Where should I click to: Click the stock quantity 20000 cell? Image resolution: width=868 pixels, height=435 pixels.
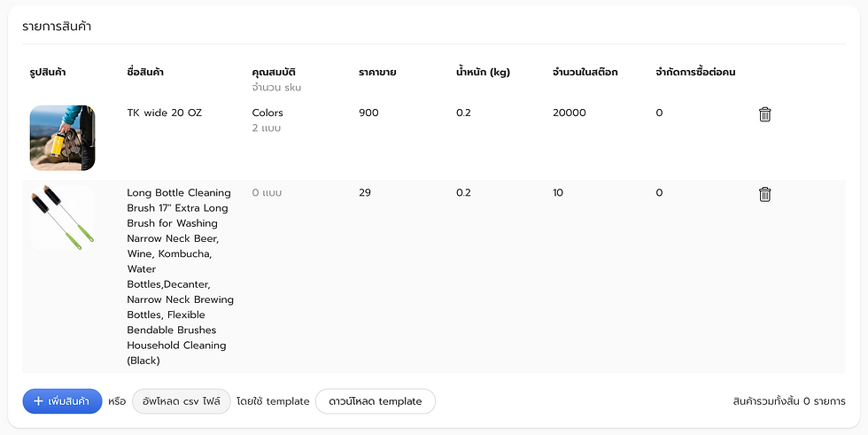click(569, 113)
